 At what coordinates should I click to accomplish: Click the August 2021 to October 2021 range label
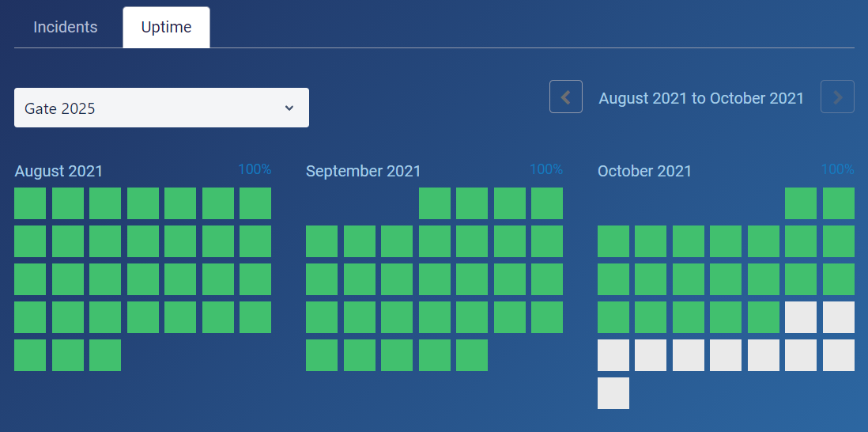coord(701,98)
